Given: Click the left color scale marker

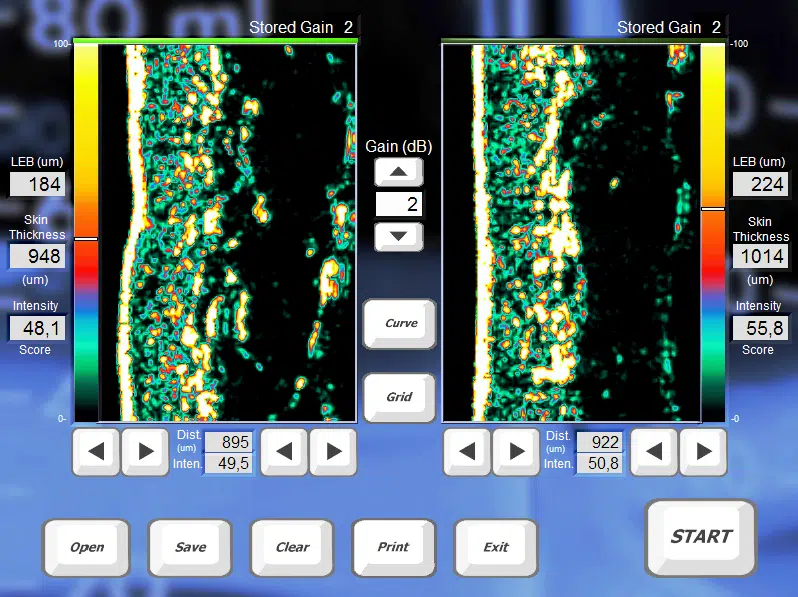Looking at the screenshot, I should [86, 239].
